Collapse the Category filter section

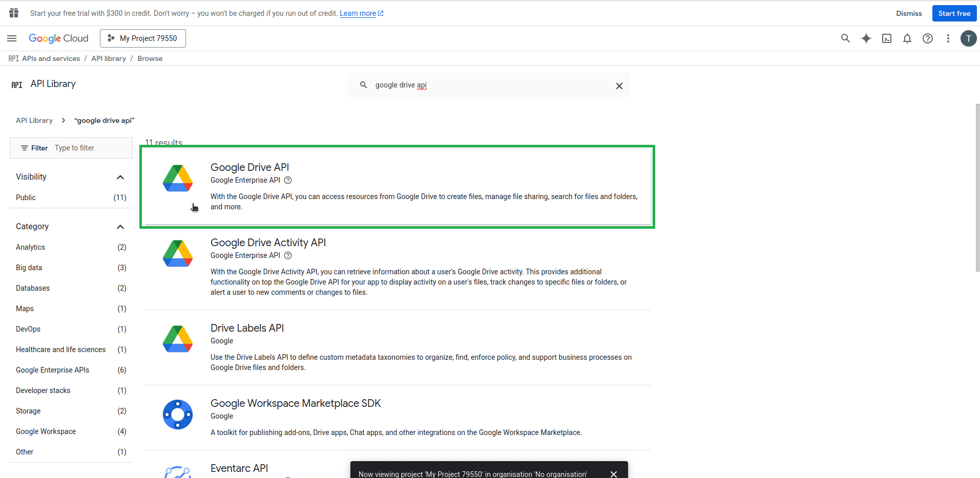click(x=120, y=227)
